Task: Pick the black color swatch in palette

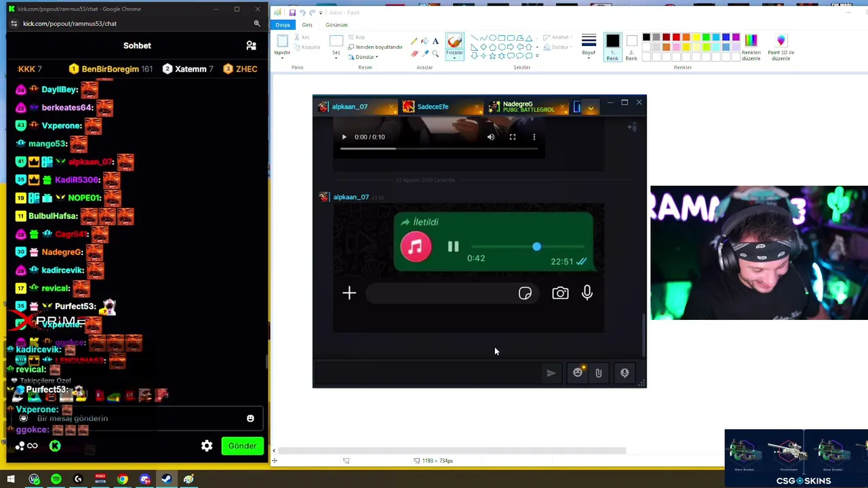Action: coord(646,37)
